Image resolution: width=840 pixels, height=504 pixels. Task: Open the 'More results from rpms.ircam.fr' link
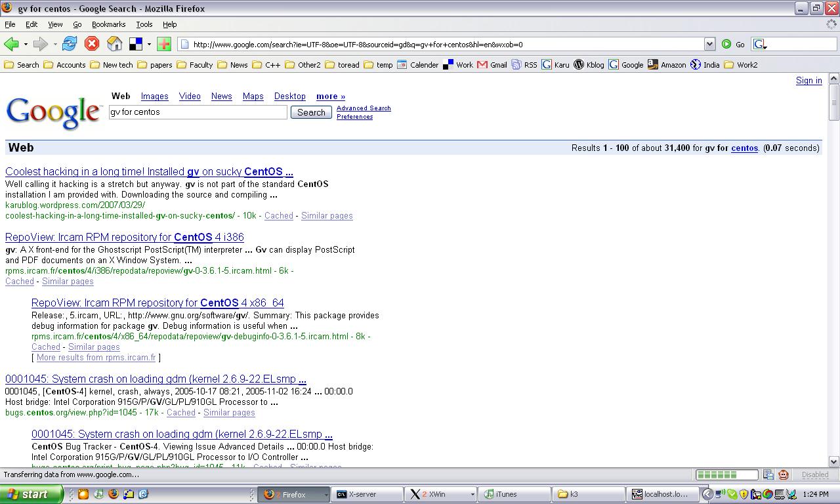[x=96, y=358]
